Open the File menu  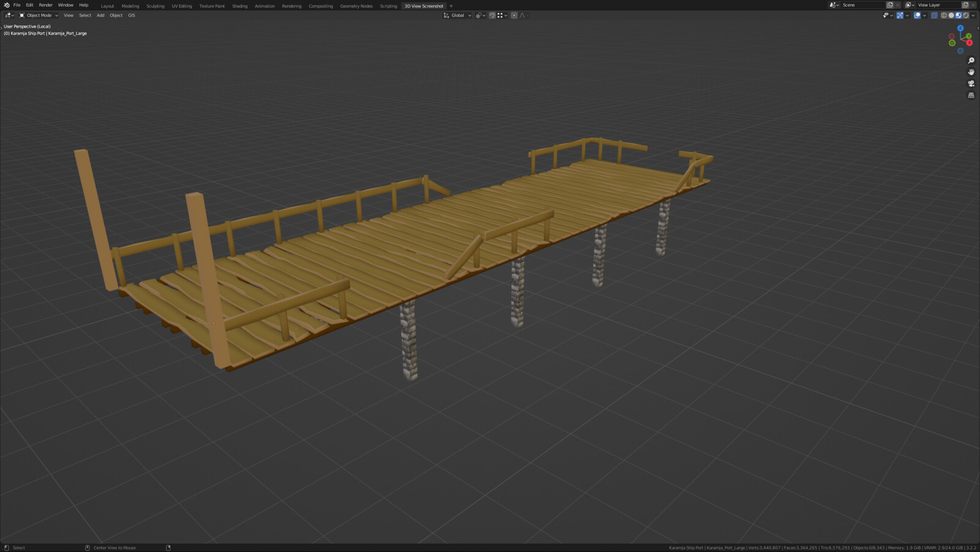click(x=17, y=5)
